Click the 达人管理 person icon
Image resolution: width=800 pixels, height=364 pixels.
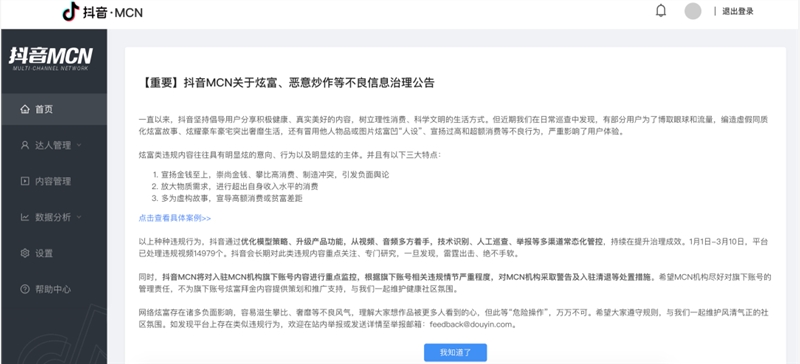coord(24,145)
